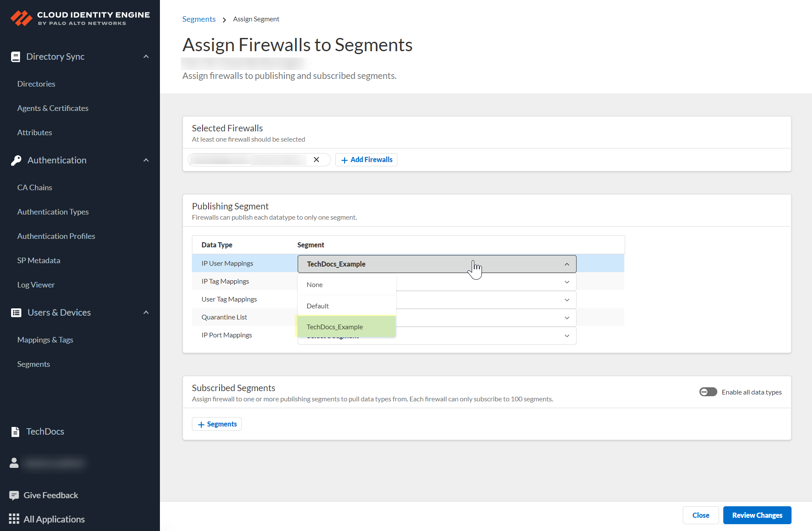Open the All Applications grid icon
This screenshot has height=531, width=812.
click(x=14, y=519)
